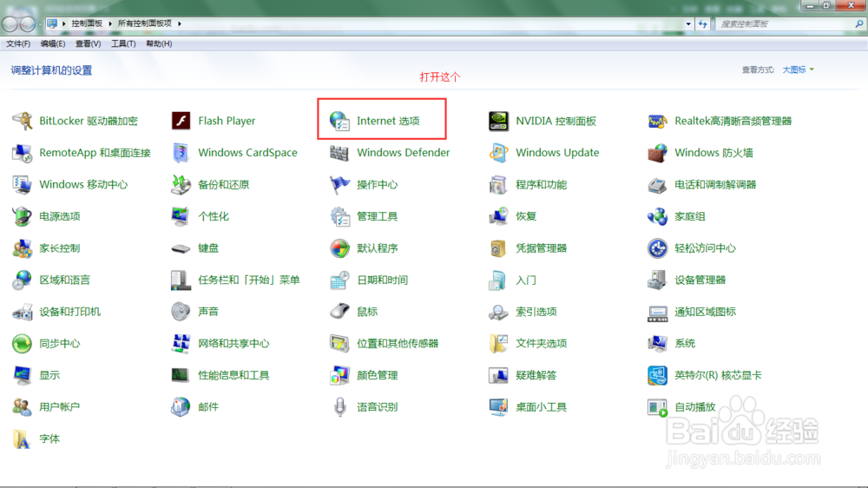Screen dimensions: 868x488
Task: Open the 设备管理器 icon
Action: (x=657, y=280)
